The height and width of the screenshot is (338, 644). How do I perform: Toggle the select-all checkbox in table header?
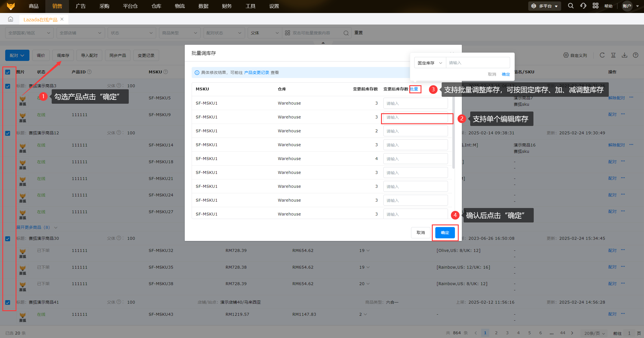click(x=8, y=72)
